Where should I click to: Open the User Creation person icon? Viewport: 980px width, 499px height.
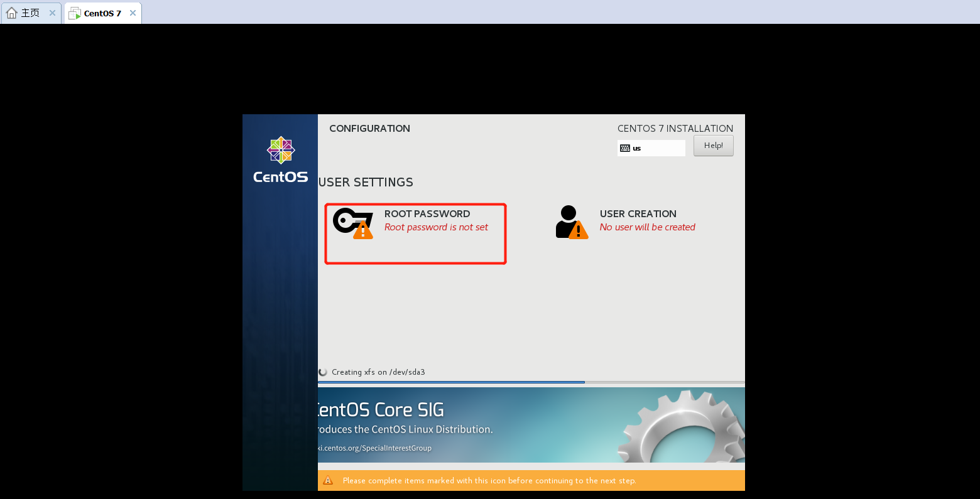572,222
